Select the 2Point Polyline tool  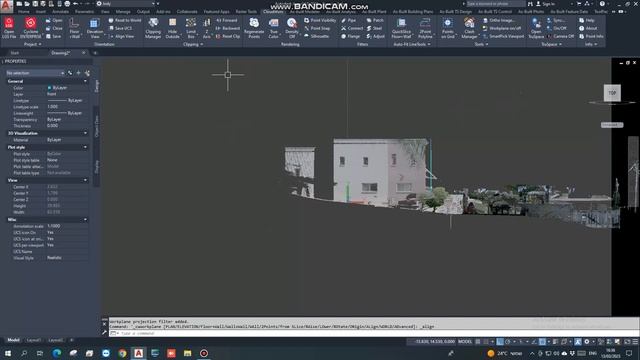pos(425,28)
